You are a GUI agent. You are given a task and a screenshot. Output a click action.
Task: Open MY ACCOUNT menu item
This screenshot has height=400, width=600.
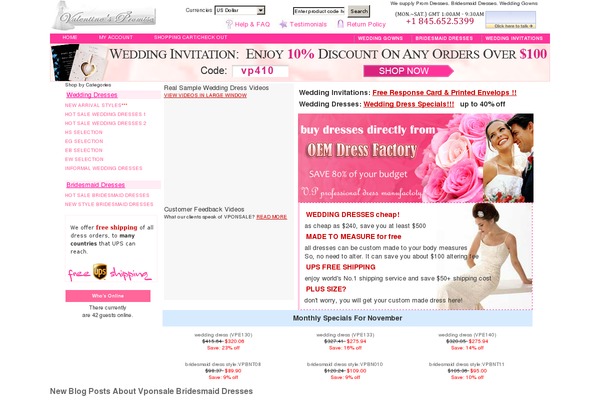(116, 38)
